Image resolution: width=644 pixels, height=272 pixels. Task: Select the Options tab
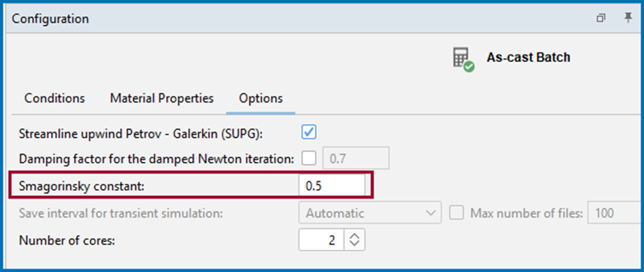[261, 98]
